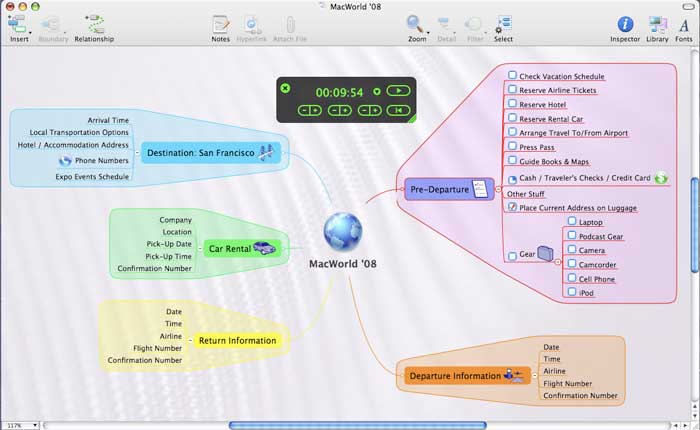Click the timer record dot button
The image size is (700, 430).
tap(377, 92)
